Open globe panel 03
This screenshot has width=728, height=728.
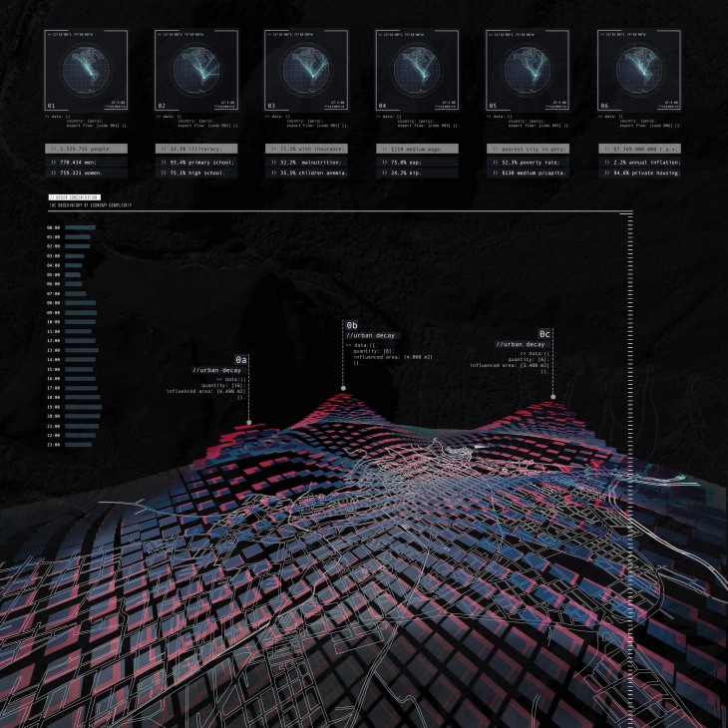(306, 70)
